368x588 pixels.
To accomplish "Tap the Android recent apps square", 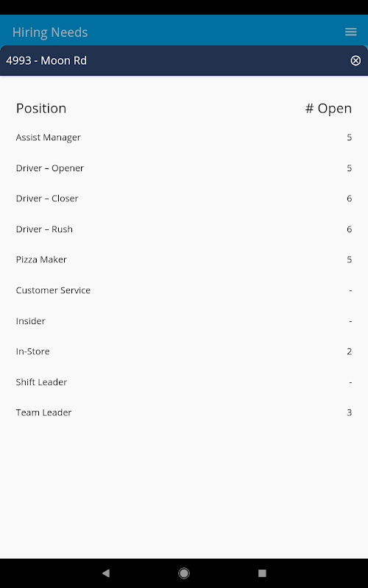I will click(262, 573).
